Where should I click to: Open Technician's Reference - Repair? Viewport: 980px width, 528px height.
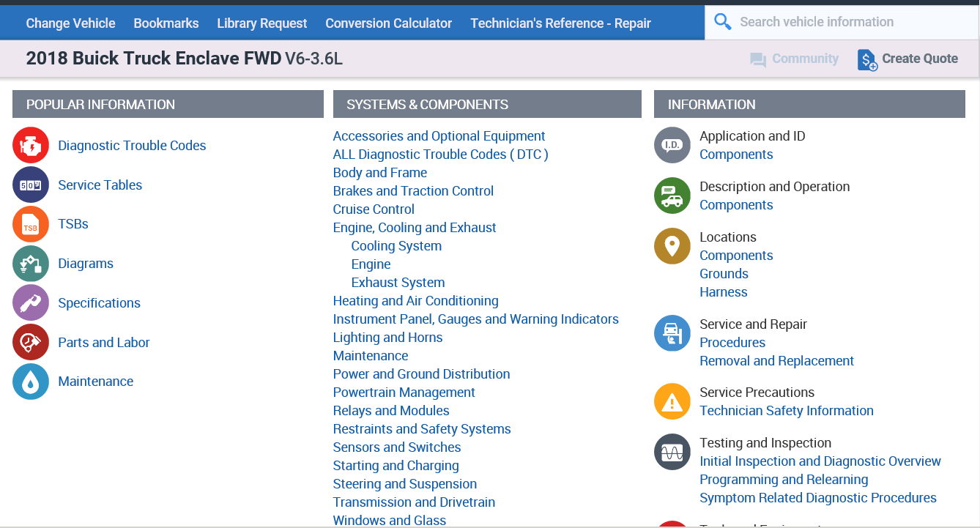pos(561,23)
